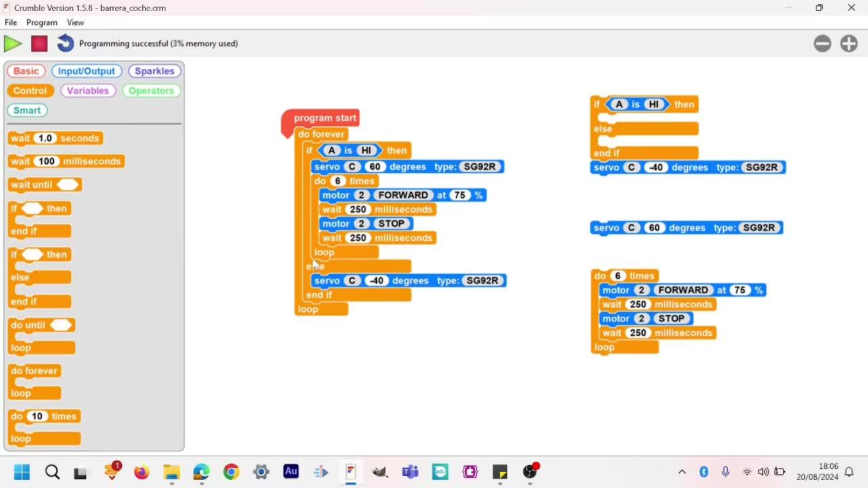Screen dimensions: 868x488
Task: Run the program with the green play button
Action: 13,43
